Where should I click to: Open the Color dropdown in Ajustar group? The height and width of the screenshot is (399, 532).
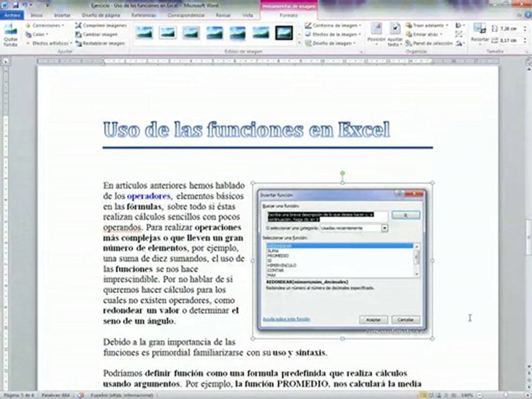click(x=37, y=34)
